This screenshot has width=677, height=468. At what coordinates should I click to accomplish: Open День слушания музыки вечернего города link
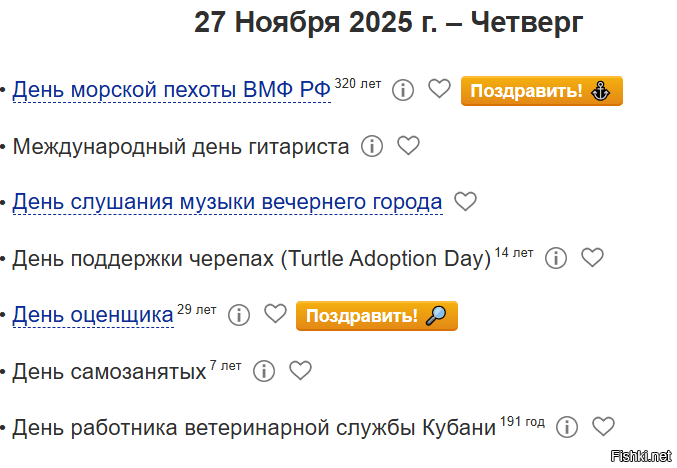point(227,202)
